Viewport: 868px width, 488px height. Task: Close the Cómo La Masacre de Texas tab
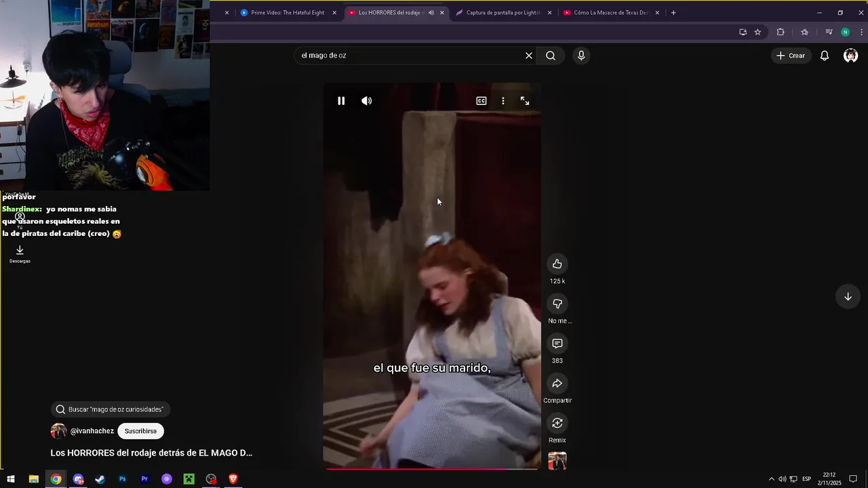coord(657,12)
